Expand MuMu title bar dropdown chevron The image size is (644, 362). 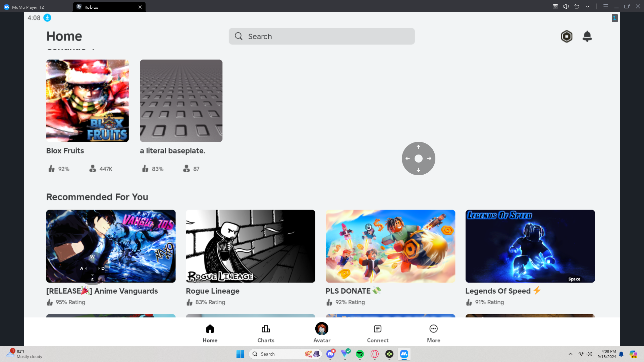(x=588, y=6)
